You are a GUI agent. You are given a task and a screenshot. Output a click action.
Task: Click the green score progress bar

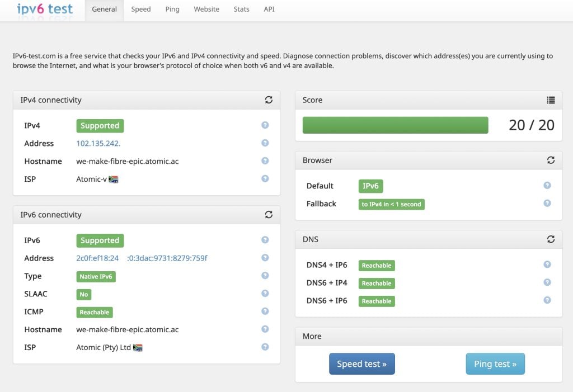(396, 125)
